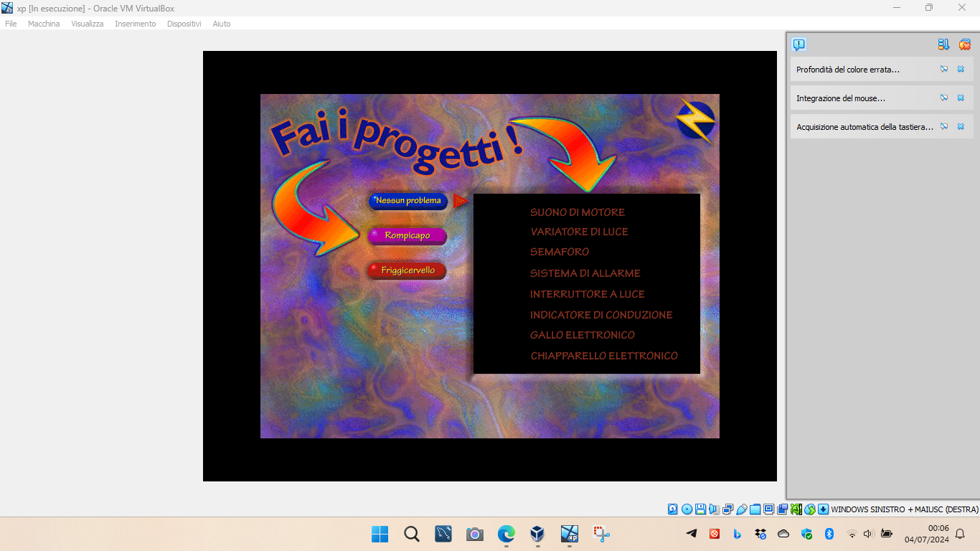Open the Aiuto menu
The image size is (980, 551).
click(x=222, y=24)
